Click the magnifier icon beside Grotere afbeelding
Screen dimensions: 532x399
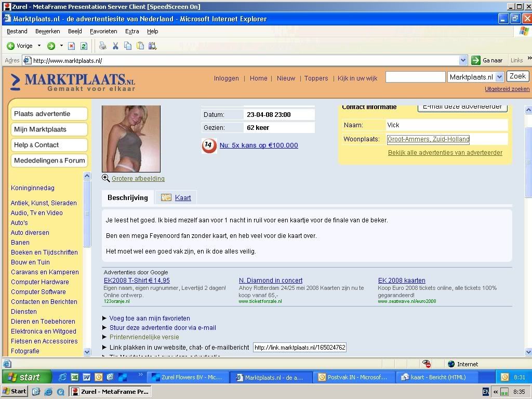[x=105, y=178]
